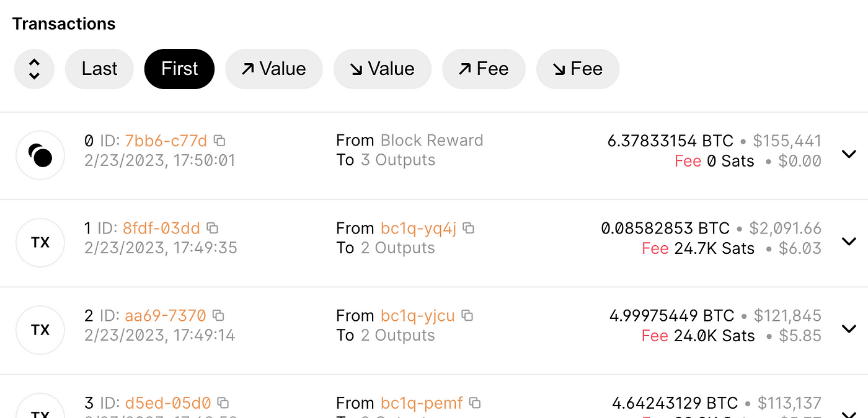Select the ascending Fee filter chip
Screen dimensions: 868x418
tap(484, 69)
